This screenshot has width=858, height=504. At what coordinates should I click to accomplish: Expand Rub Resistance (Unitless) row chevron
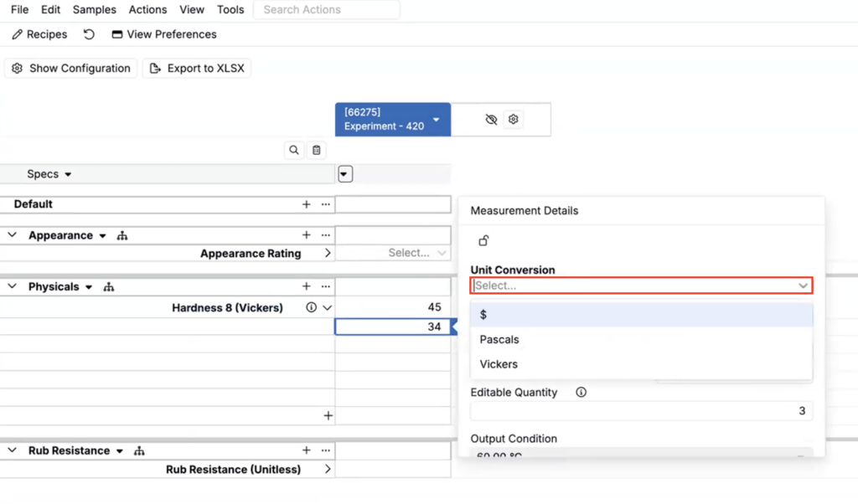328,469
